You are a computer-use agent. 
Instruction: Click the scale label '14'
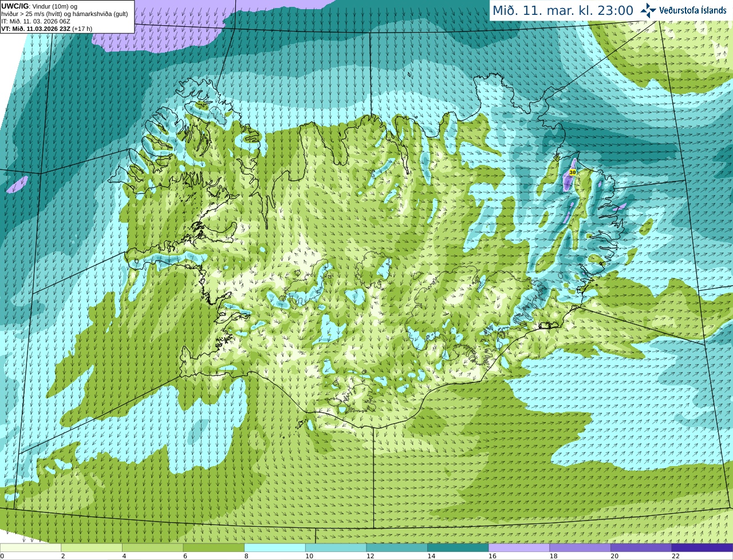pos(431,556)
